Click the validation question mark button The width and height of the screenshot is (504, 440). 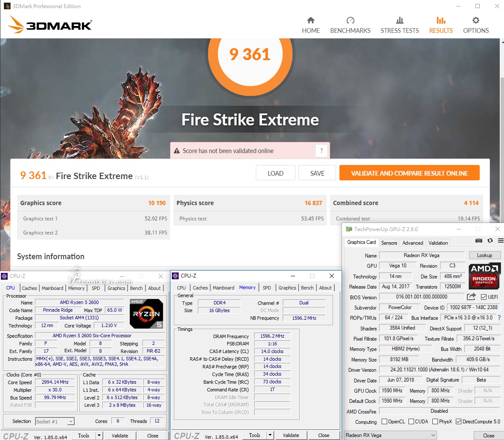coord(321,151)
